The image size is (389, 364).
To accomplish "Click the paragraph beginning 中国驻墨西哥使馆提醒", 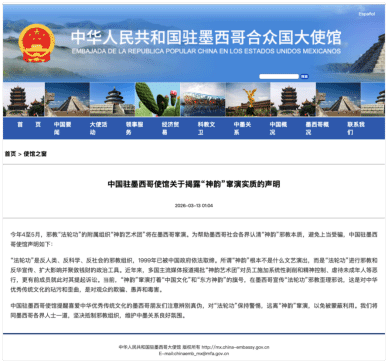I will tap(194, 310).
